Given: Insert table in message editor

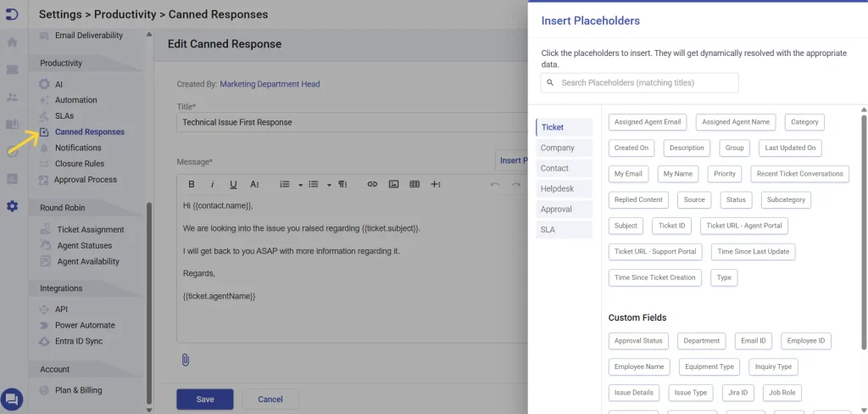Looking at the screenshot, I should coord(414,184).
